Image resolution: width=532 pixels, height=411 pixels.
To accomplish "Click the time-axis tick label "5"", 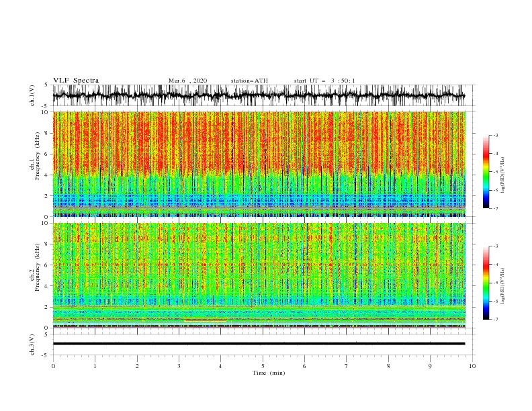I will [x=263, y=366].
